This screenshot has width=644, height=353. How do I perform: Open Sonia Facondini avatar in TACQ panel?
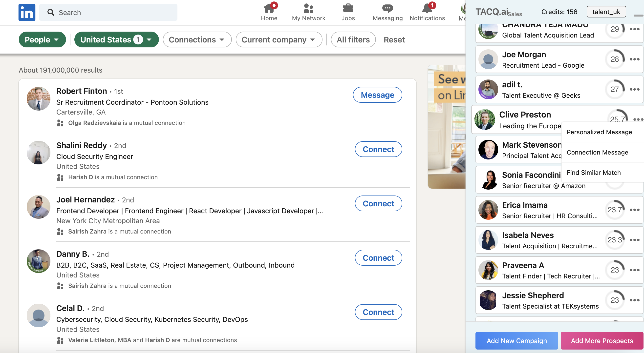[x=488, y=180]
